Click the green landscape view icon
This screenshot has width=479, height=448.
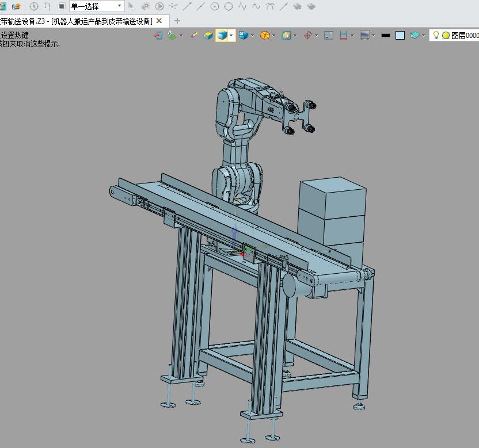(x=172, y=36)
